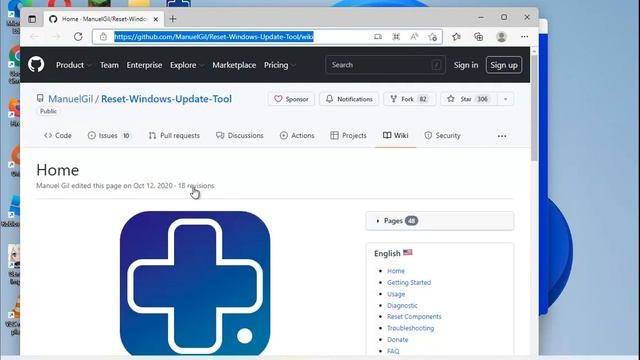Click the QR code icon in address bar
The image size is (640, 360).
pyautogui.click(x=396, y=37)
